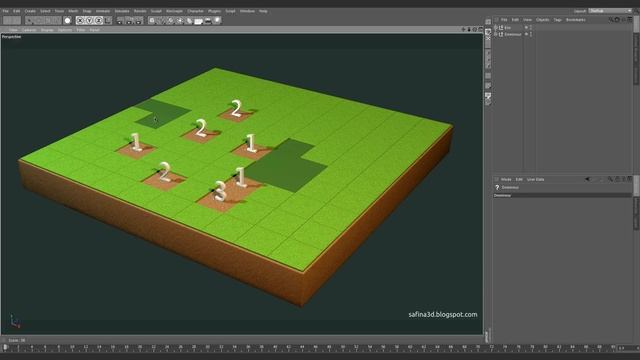Expand the second null object in Object Manager
640x360 pixels.
coord(496,34)
